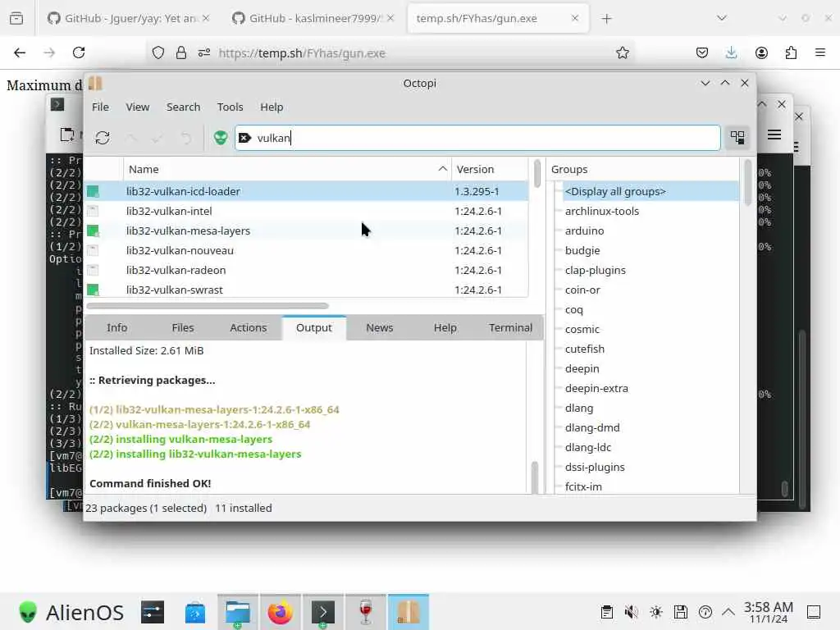
Task: Click the shield tracking protection icon
Action: [x=158, y=52]
